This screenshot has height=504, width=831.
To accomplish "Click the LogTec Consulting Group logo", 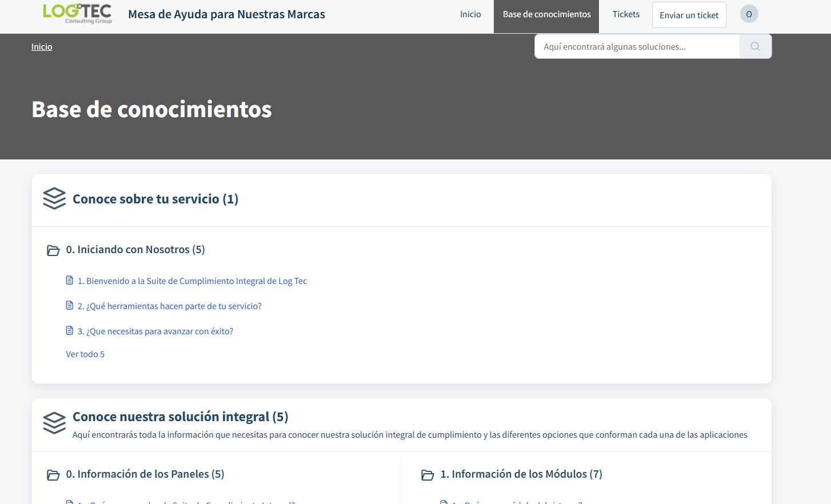I will (77, 13).
